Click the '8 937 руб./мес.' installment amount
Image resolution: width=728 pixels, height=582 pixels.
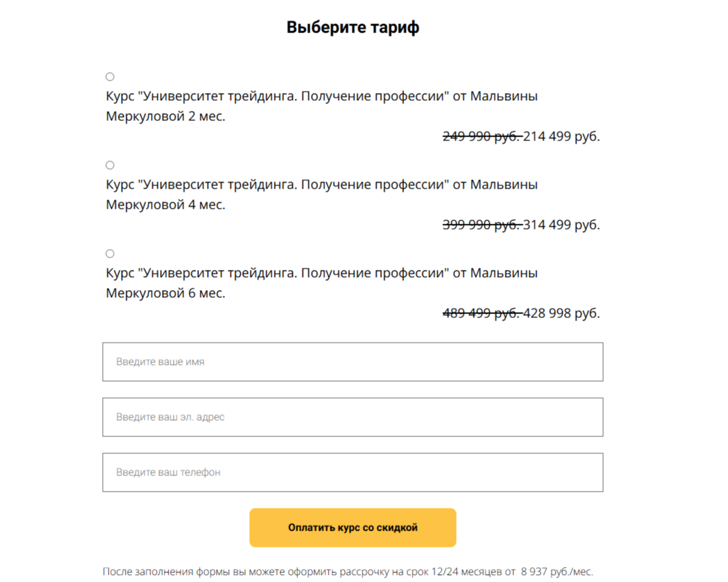point(557,572)
